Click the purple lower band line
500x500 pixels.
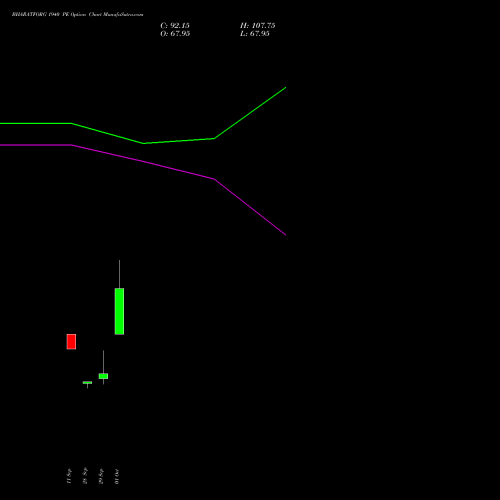(x=143, y=162)
